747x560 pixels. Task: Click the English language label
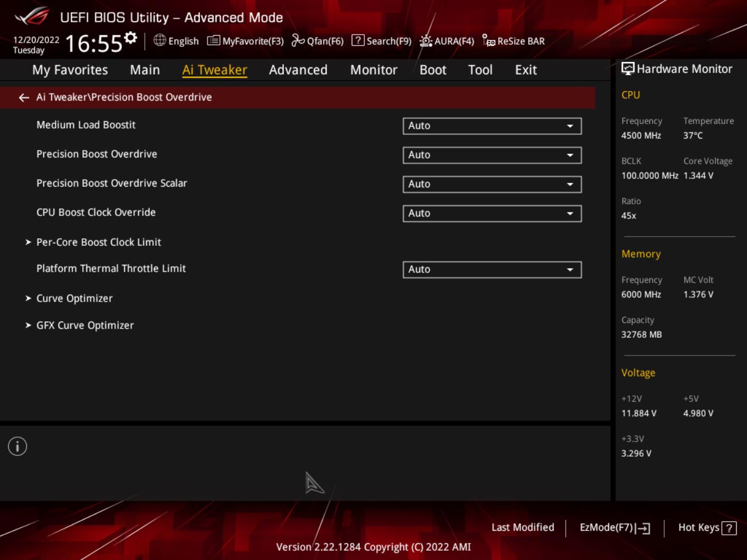tap(183, 41)
